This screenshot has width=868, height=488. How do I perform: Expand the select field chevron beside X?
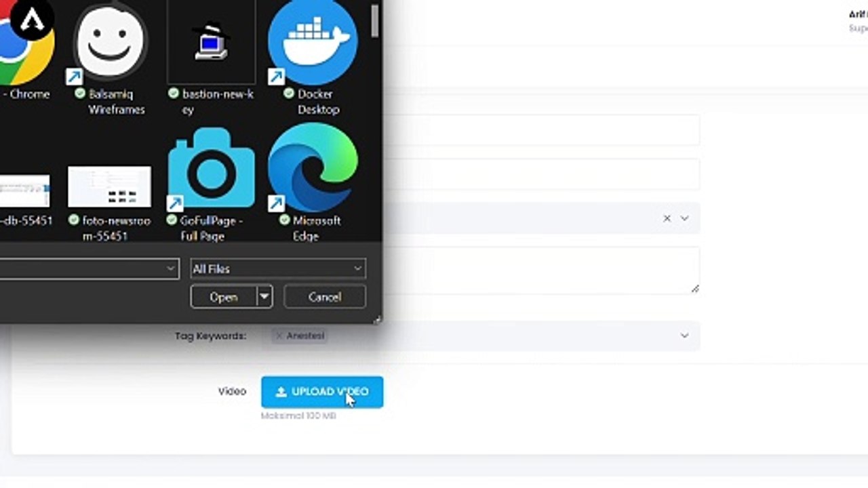(684, 218)
